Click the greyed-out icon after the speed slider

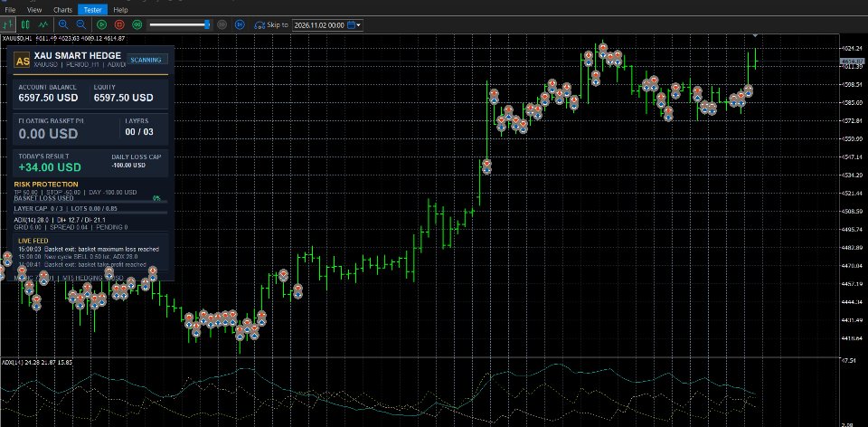pyautogui.click(x=222, y=24)
